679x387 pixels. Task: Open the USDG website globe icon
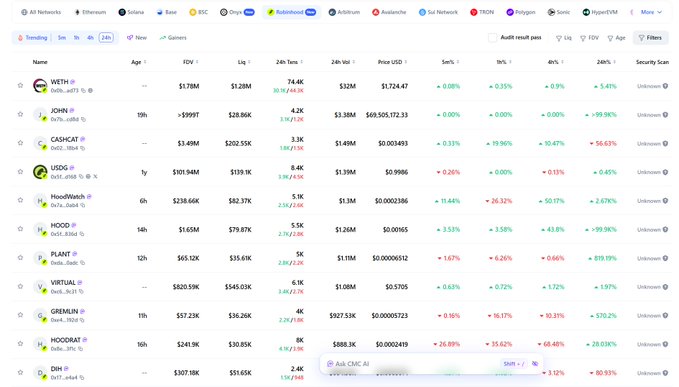88,177
